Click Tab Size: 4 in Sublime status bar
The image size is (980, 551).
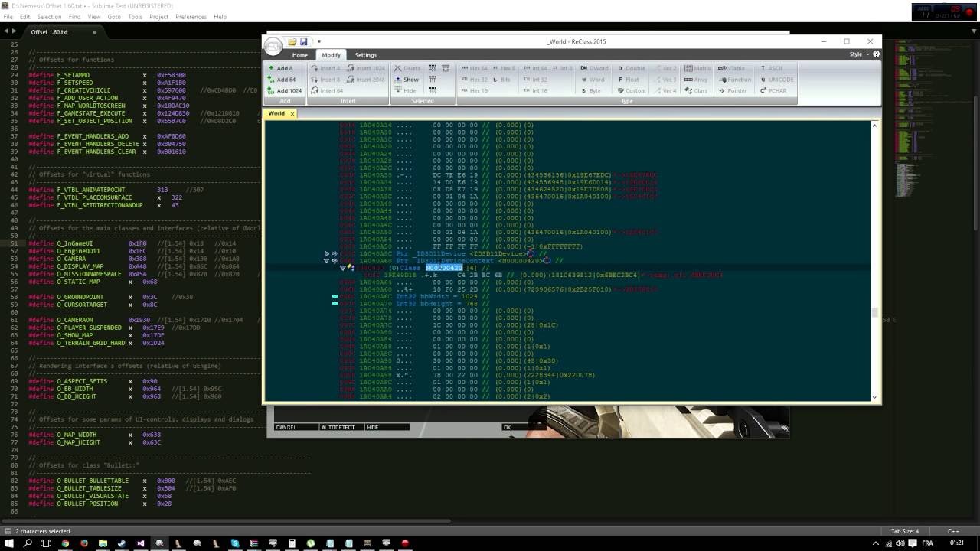coord(905,531)
